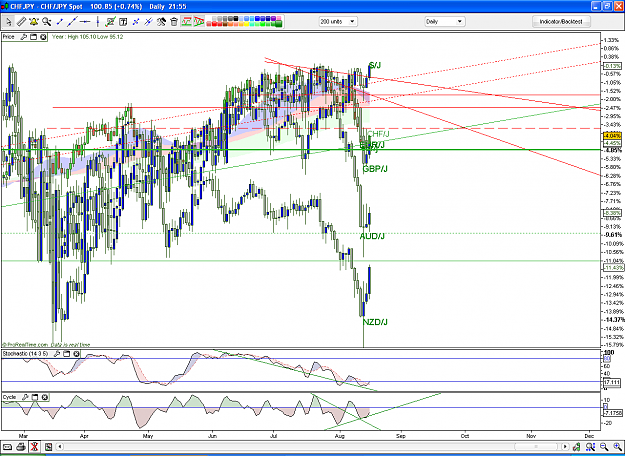Minimize the CHF/JPY chart window

(x=596, y=6)
